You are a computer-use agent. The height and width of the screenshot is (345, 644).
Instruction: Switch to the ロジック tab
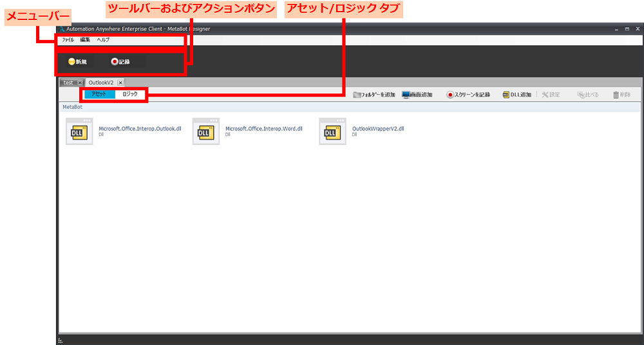click(x=130, y=94)
